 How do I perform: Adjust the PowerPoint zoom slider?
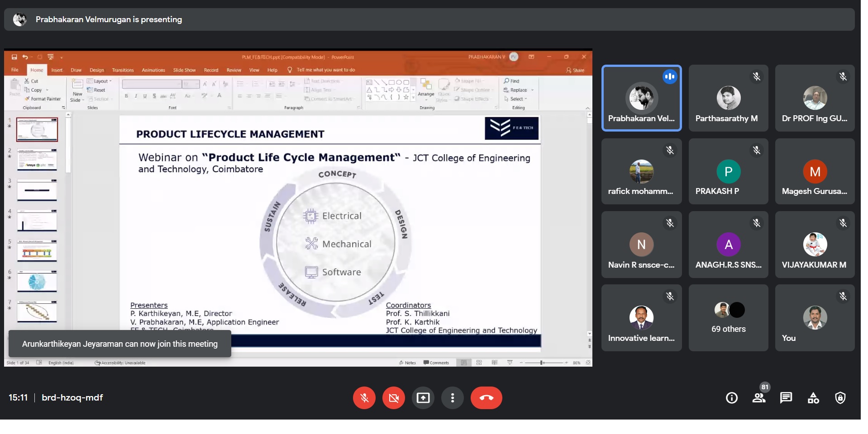(x=542, y=363)
